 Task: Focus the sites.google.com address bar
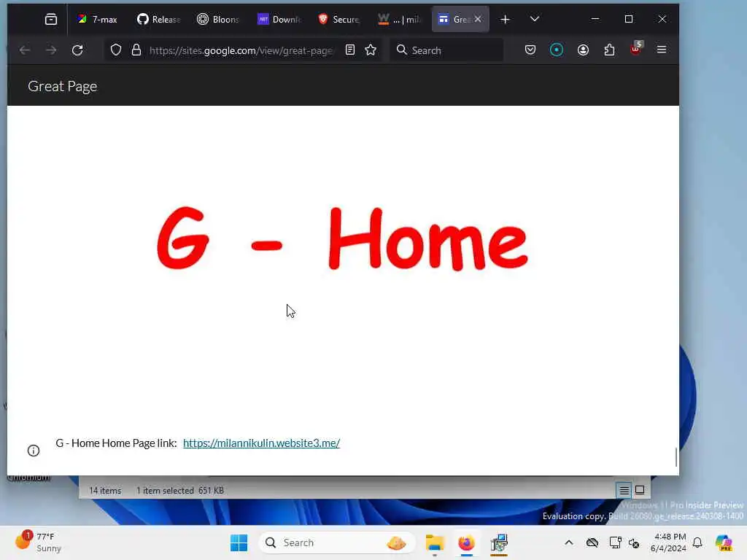tap(241, 50)
